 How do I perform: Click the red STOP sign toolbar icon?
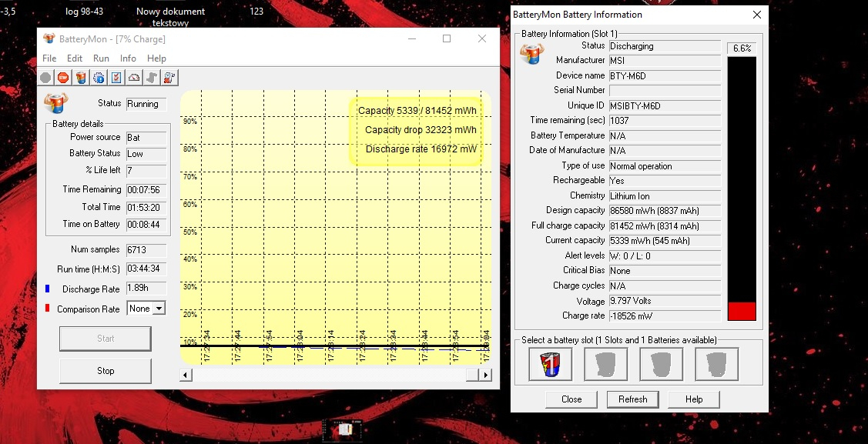[x=63, y=78]
